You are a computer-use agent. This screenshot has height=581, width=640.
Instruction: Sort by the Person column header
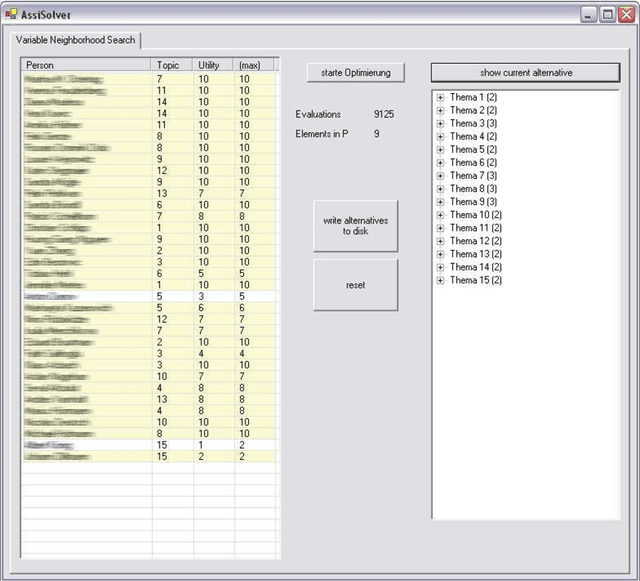tap(87, 65)
